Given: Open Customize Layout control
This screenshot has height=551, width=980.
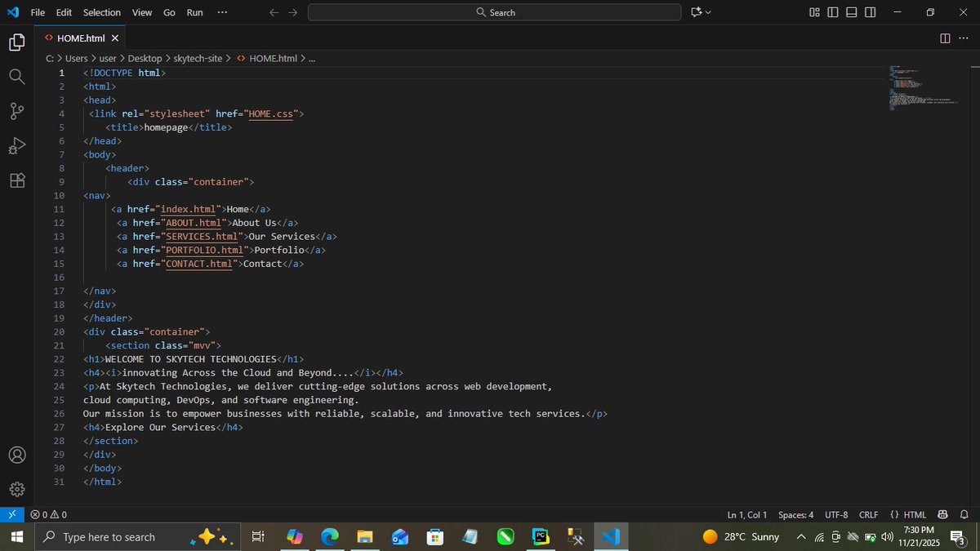Looking at the screenshot, I should click(814, 12).
